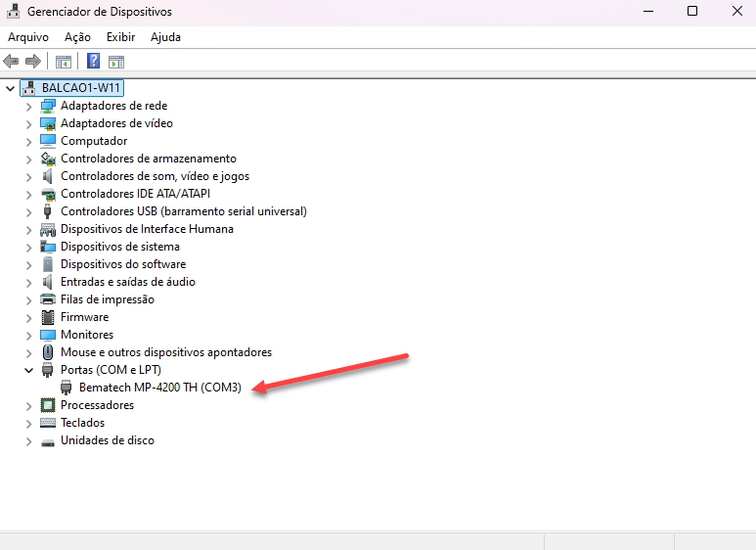Viewport: 756px width, 550px height.
Task: Click the chip icon for Firmware
Action: [x=48, y=317]
